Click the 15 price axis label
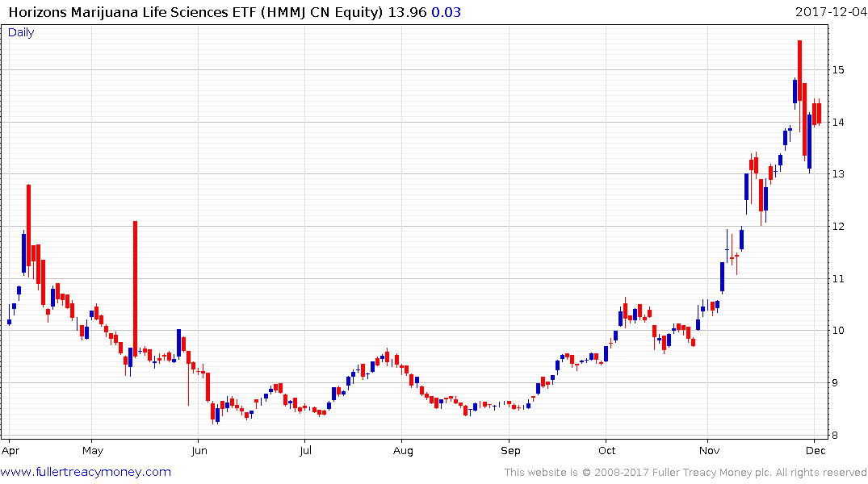The width and height of the screenshot is (868, 484). 838,69
